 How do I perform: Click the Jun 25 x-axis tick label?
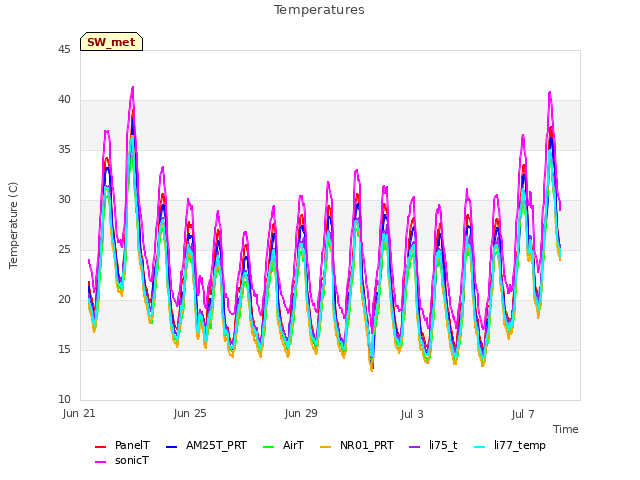190,413
